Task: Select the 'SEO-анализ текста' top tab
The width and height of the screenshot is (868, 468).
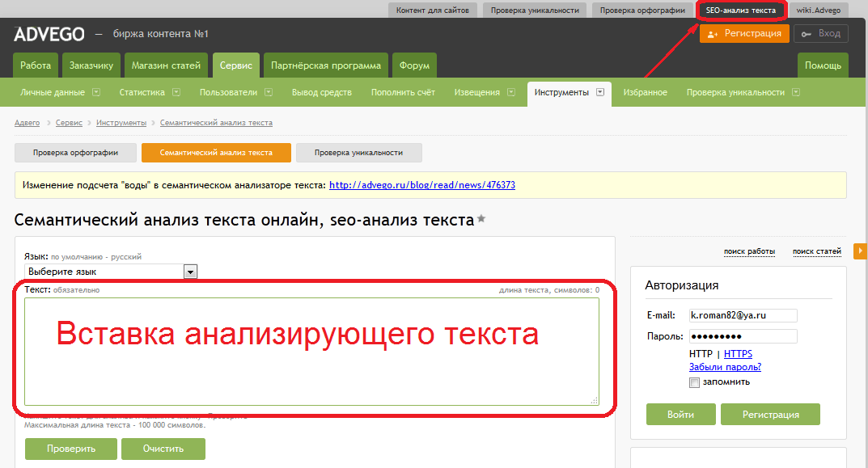Action: click(x=741, y=10)
